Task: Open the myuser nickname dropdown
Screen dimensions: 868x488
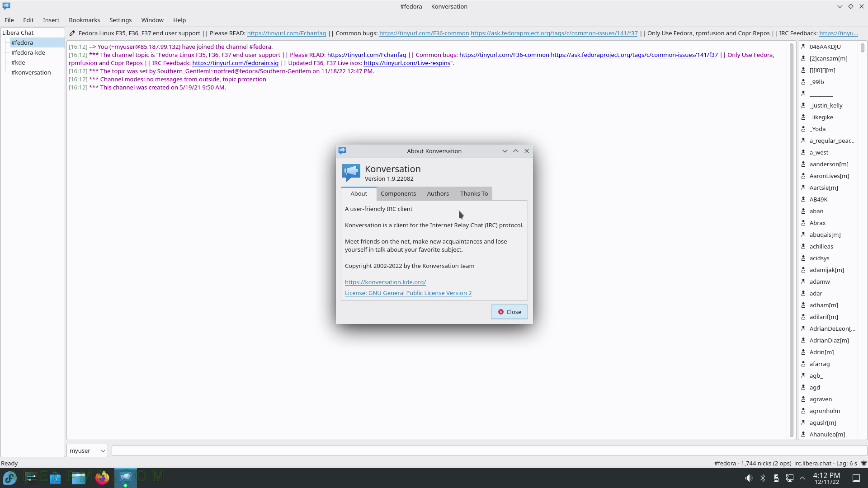Action: [87, 450]
